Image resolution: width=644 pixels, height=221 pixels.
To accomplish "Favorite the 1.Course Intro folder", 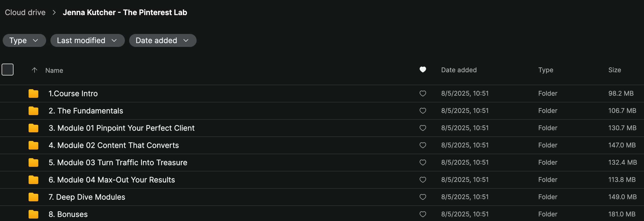I will (x=423, y=94).
